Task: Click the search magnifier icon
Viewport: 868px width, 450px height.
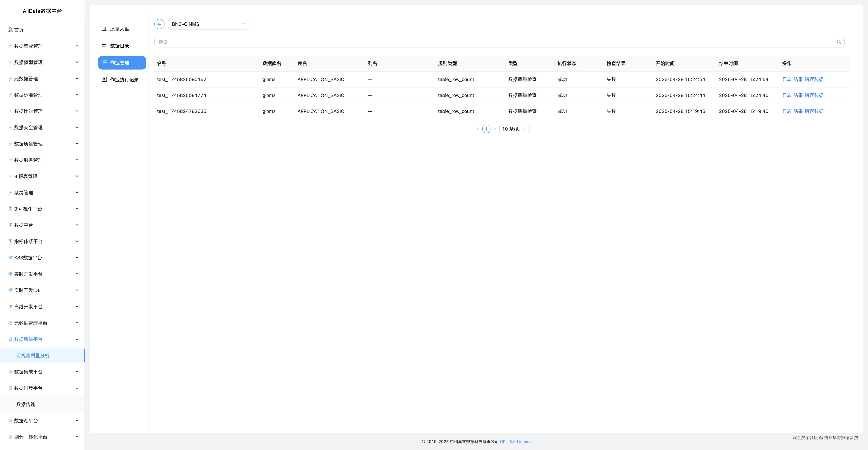Action: (839, 42)
